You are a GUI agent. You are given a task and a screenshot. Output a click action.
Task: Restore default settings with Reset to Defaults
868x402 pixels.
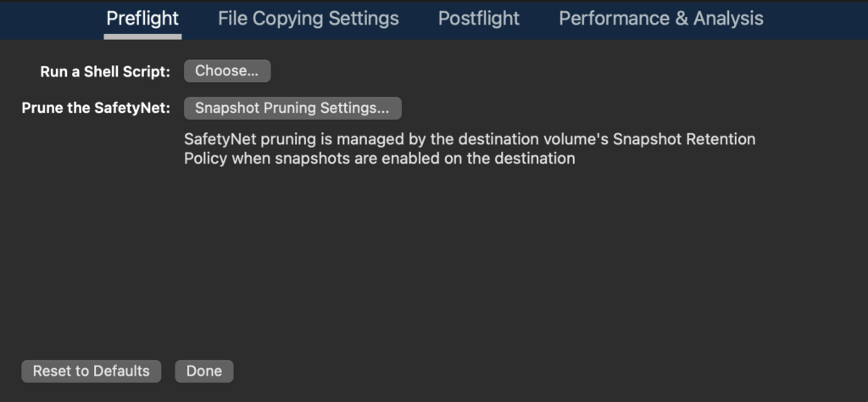click(91, 371)
